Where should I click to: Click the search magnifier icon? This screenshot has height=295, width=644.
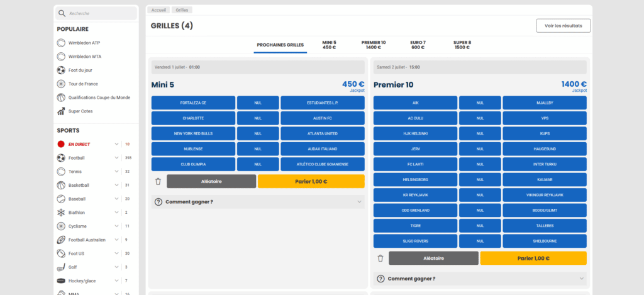click(62, 14)
